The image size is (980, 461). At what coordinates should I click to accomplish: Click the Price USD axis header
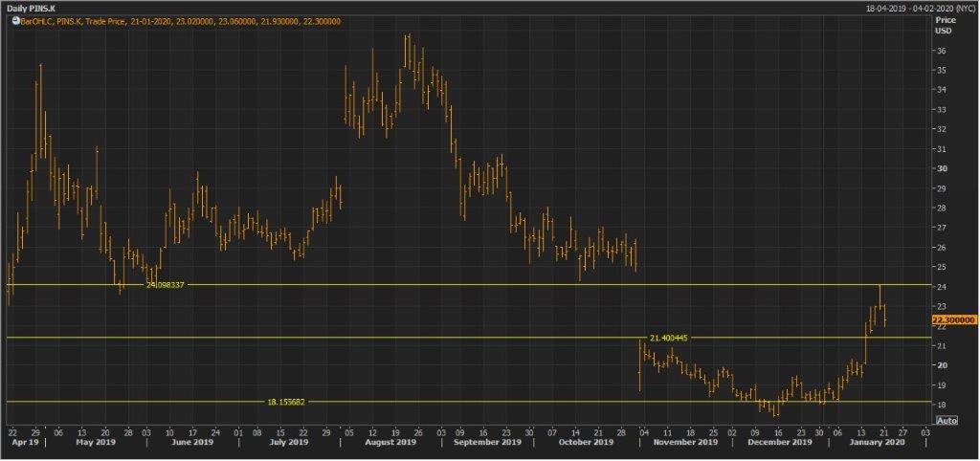point(946,25)
